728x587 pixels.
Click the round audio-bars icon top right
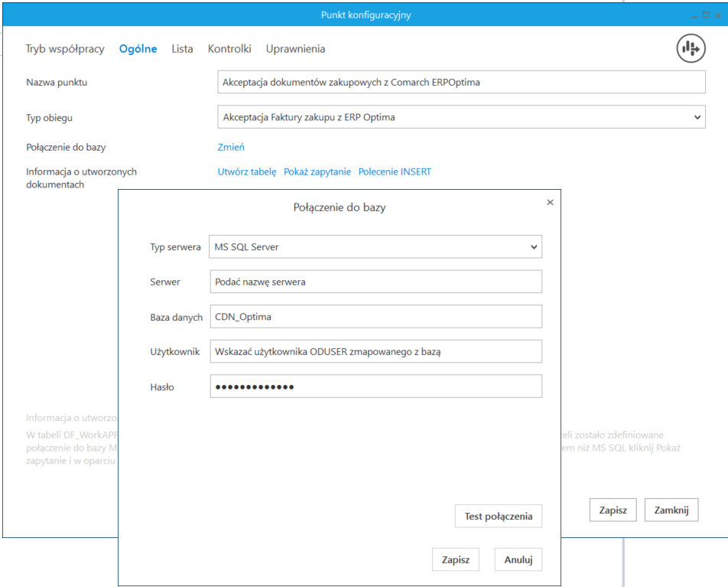click(691, 49)
